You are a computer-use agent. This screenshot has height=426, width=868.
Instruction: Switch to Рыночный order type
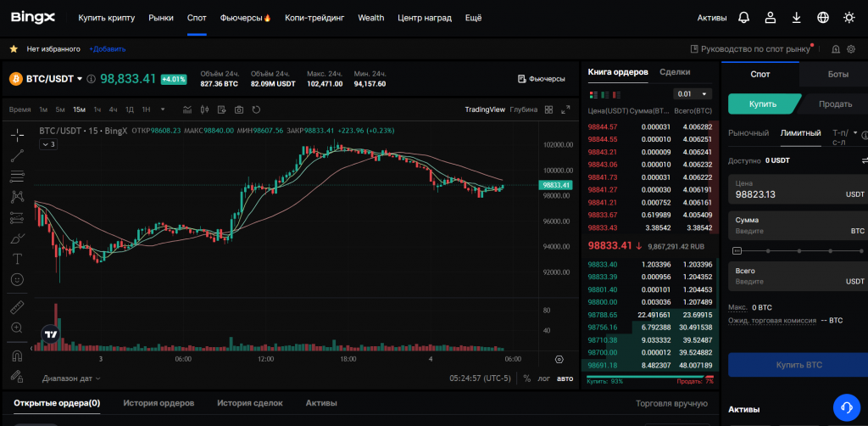pyautogui.click(x=748, y=133)
